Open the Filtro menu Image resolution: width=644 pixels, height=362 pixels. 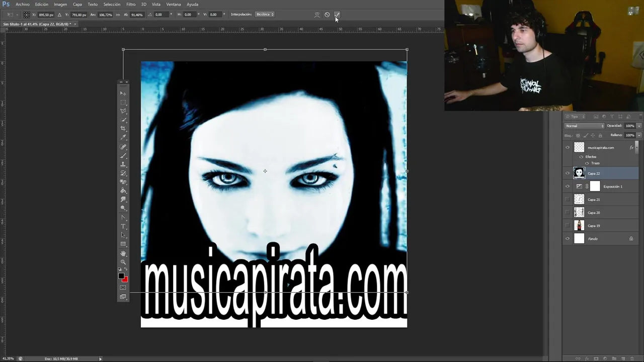[x=131, y=4]
